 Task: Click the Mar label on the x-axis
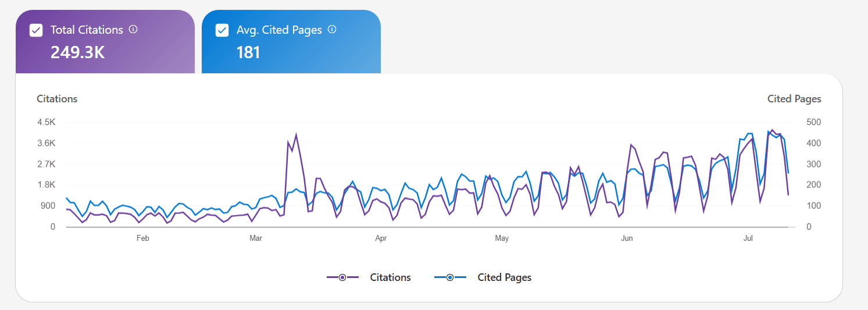click(256, 238)
